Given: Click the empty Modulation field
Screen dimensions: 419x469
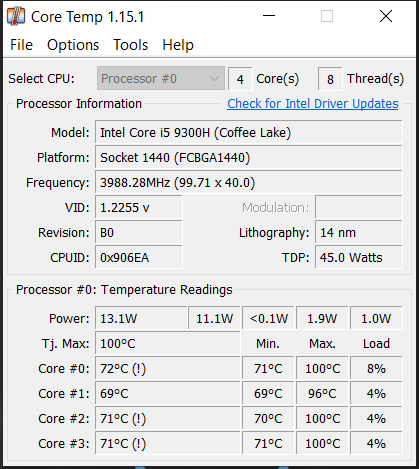Looking at the screenshot, I should [x=359, y=207].
